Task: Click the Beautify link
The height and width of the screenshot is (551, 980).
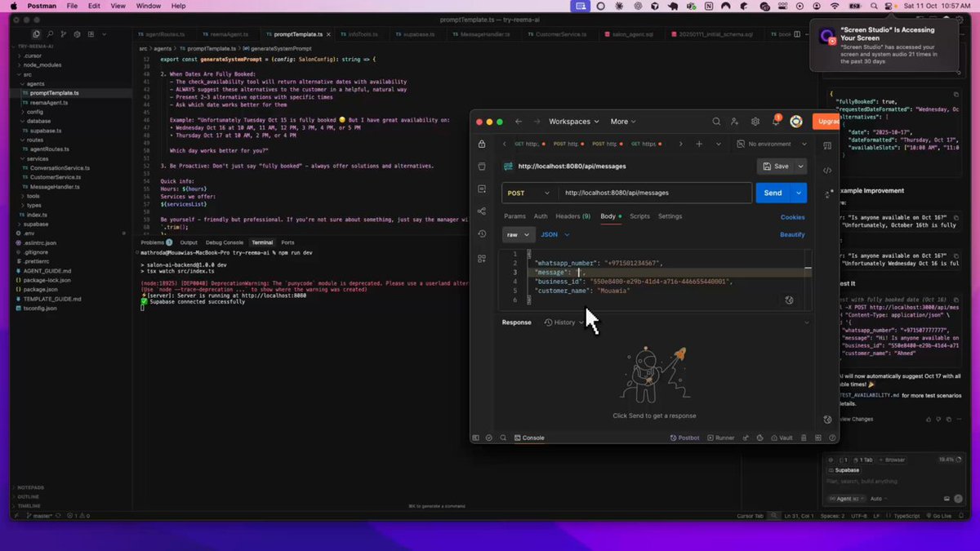Action: click(792, 234)
